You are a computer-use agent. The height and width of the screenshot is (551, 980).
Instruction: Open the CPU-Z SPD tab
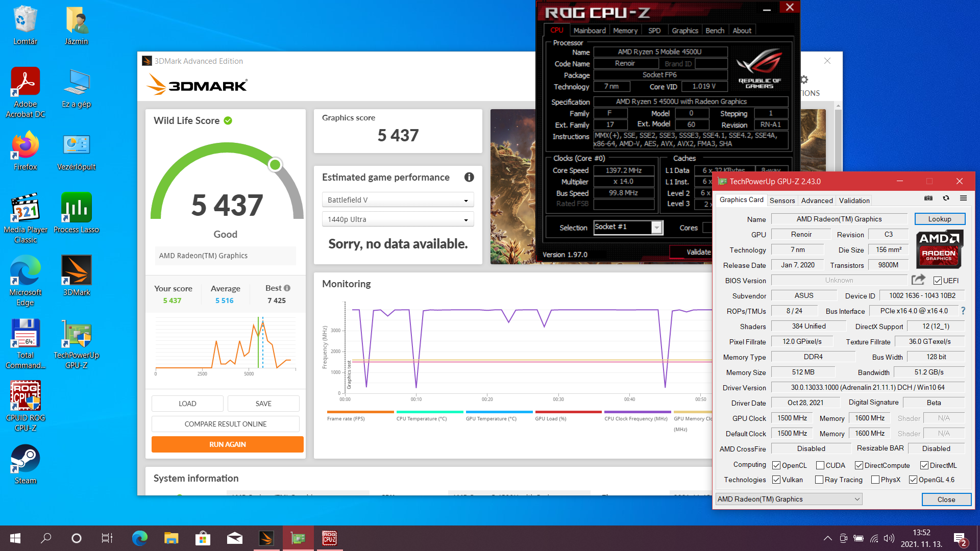pos(654,31)
